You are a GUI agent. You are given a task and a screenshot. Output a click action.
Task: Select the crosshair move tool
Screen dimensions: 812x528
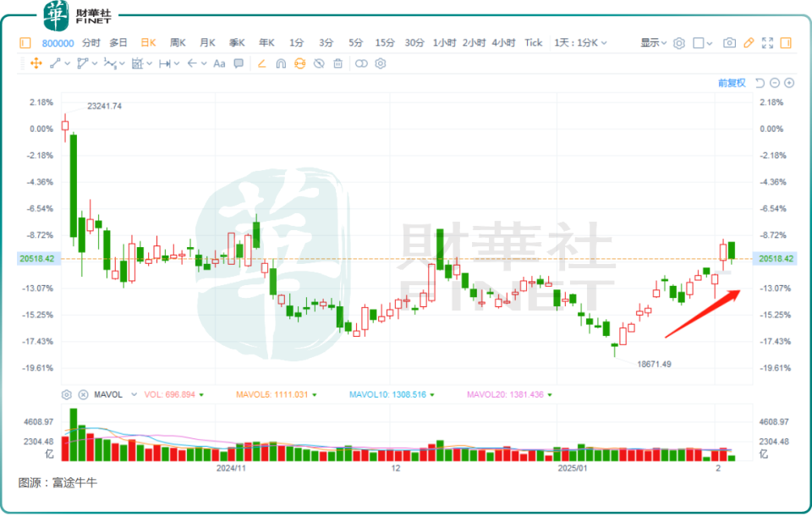tap(36, 63)
